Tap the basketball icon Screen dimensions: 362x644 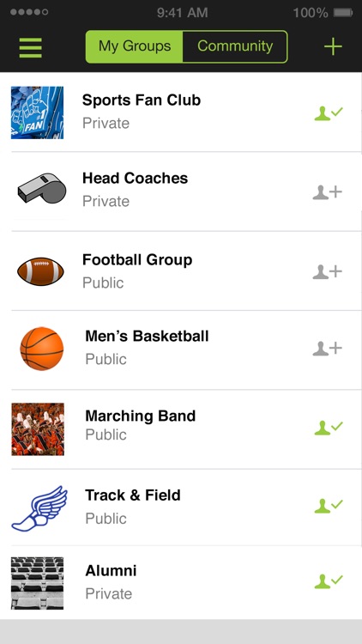[42, 349]
